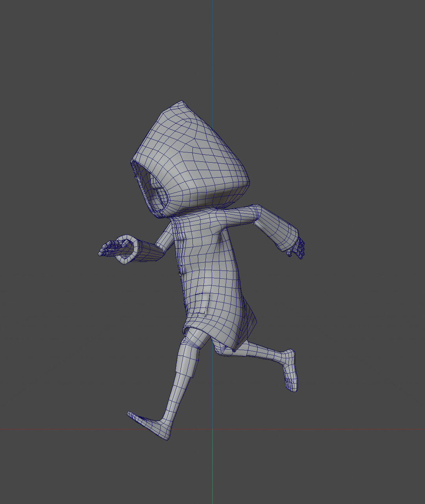
Task: Select the raised back foot of the model
Action: pos(290,370)
